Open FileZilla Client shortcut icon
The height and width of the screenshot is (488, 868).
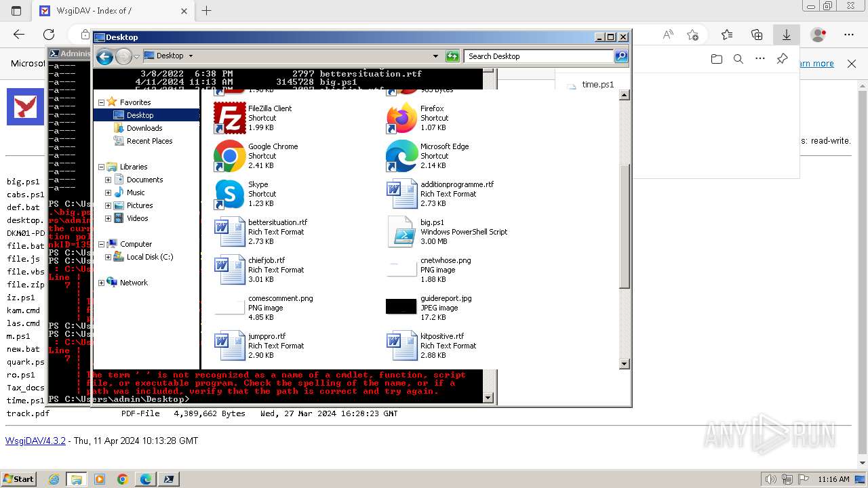pyautogui.click(x=229, y=117)
